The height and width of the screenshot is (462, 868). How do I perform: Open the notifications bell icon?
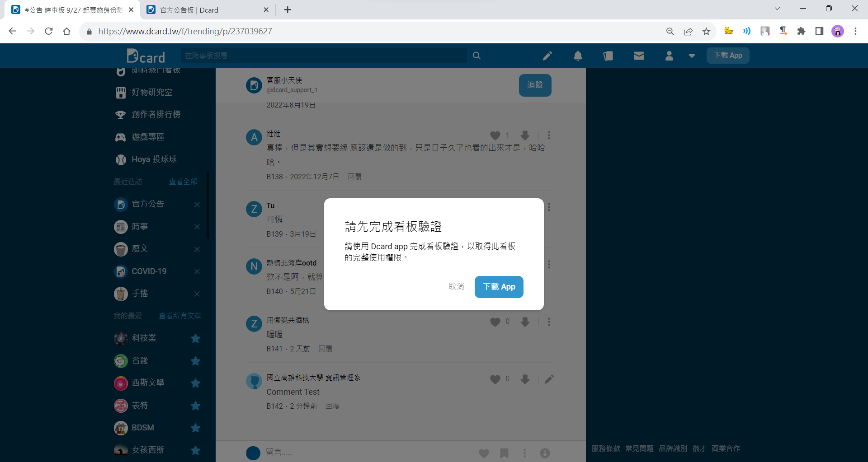coord(578,56)
